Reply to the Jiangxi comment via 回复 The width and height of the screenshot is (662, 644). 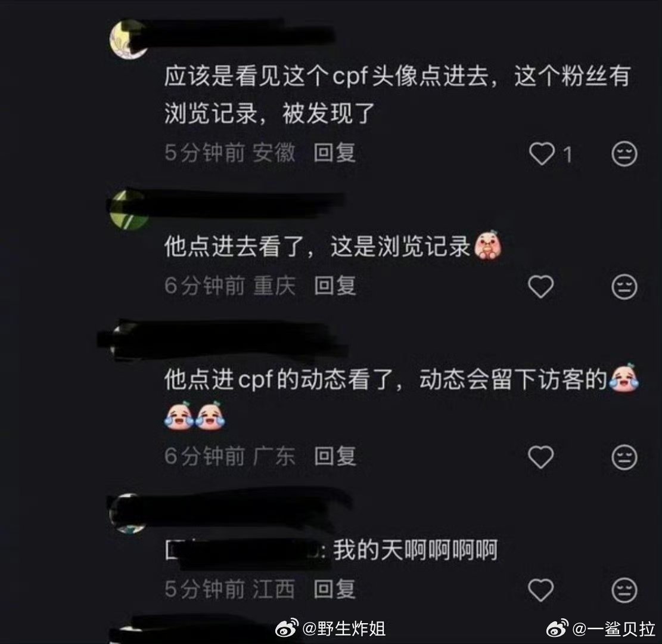coord(334,589)
